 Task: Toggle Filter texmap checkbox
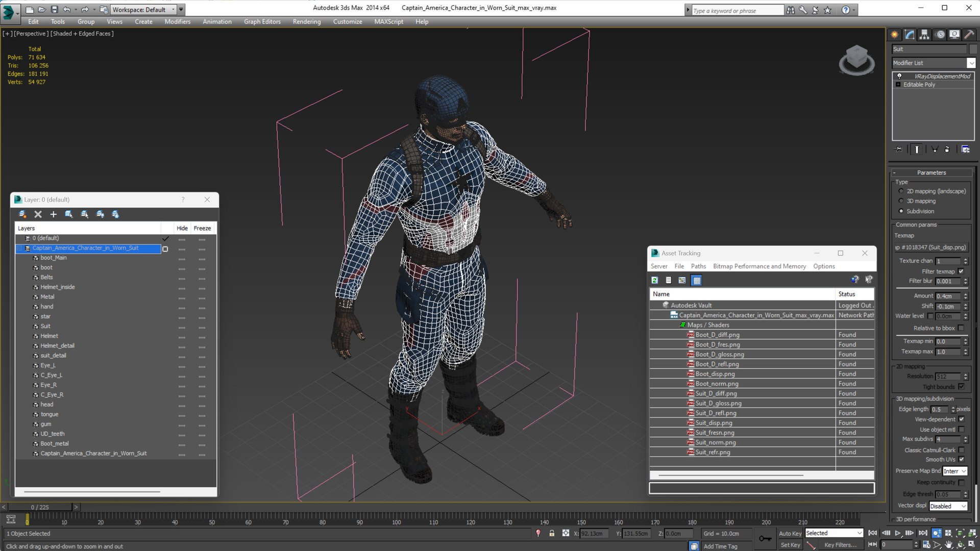(x=961, y=271)
